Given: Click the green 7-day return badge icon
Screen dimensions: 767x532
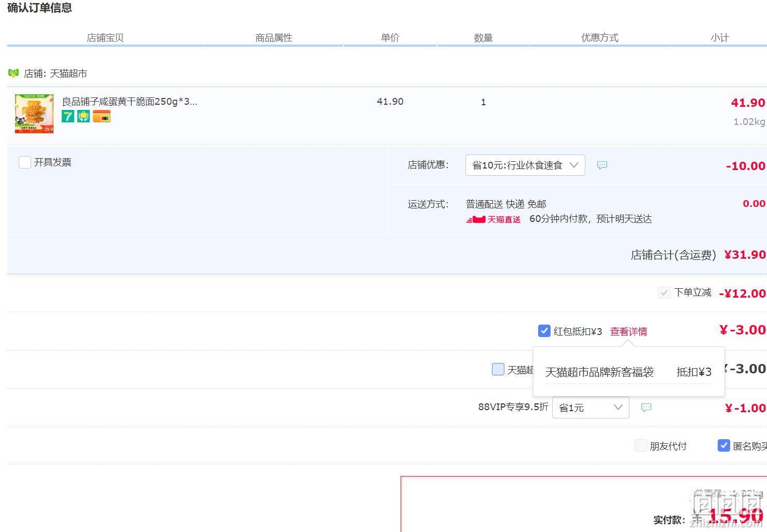Looking at the screenshot, I should coord(68,116).
